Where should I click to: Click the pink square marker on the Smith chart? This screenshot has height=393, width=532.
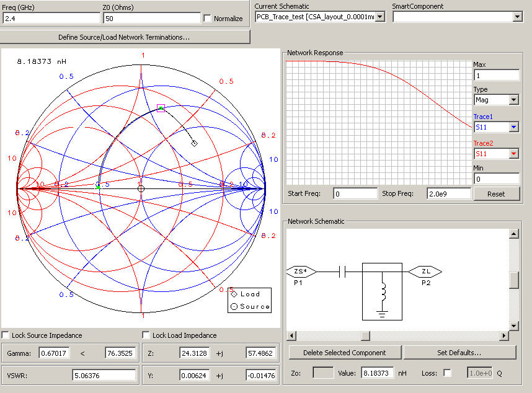click(x=161, y=108)
